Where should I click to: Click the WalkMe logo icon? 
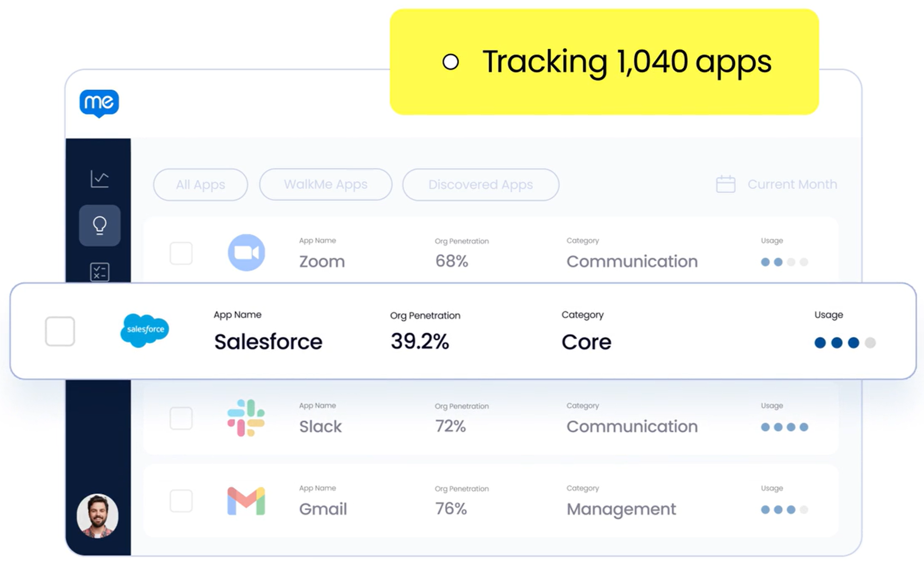coord(99,103)
